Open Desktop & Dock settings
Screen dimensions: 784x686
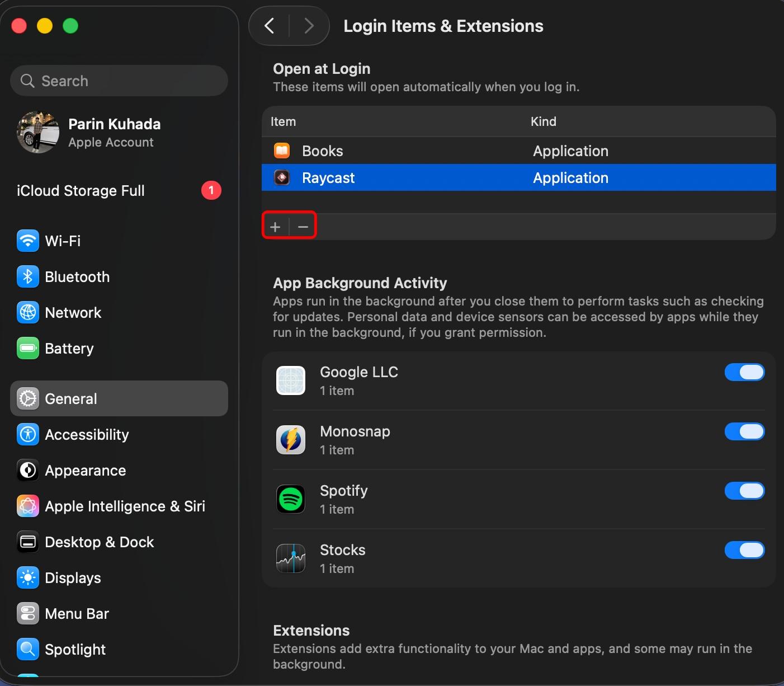click(x=119, y=542)
